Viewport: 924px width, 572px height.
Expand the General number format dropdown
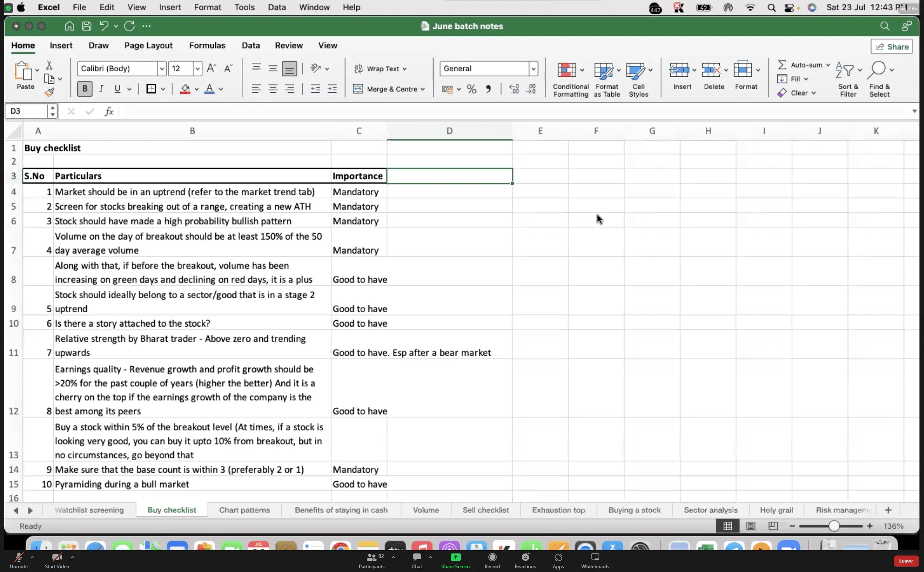point(533,68)
